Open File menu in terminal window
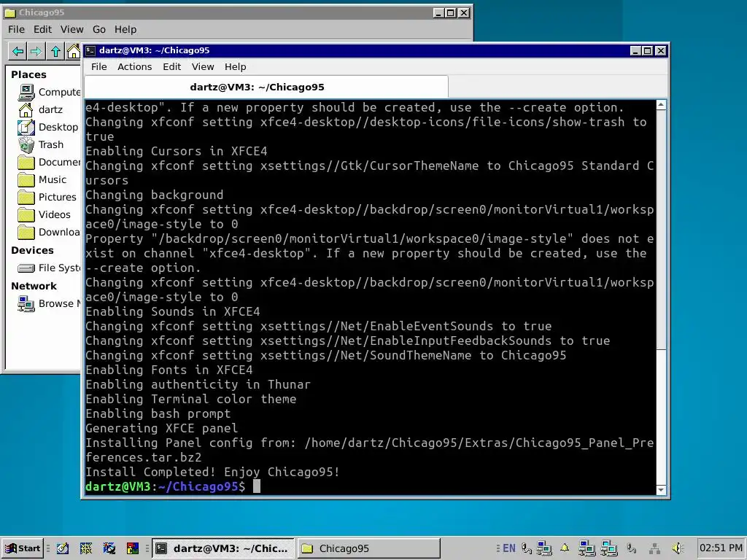The image size is (747, 560). (x=99, y=66)
